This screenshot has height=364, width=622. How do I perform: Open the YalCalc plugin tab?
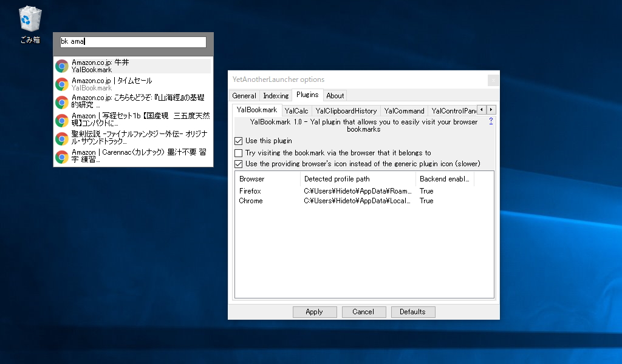297,110
